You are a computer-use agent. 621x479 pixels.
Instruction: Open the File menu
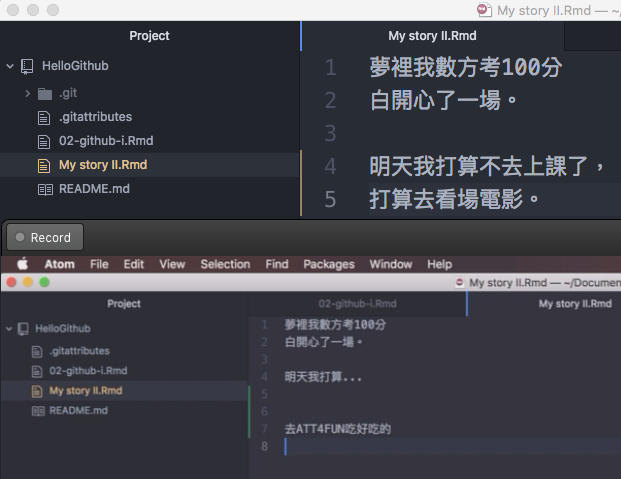coord(99,264)
